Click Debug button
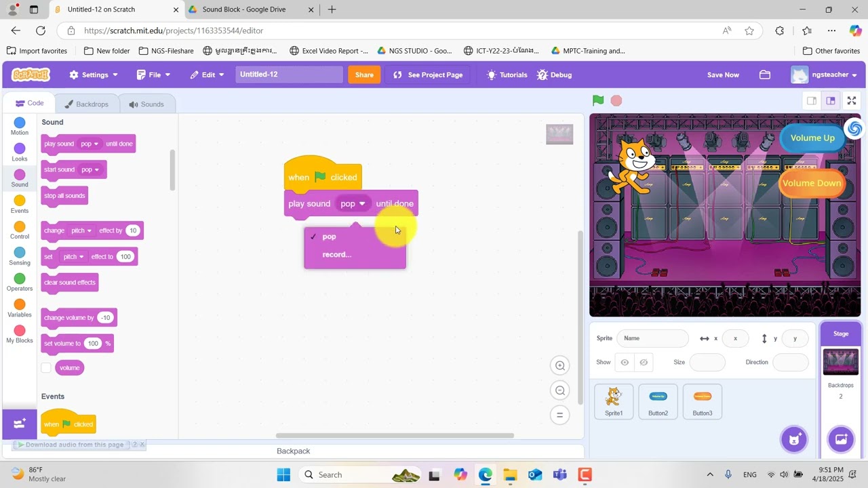Screen dimensions: 868x488 (x=554, y=75)
